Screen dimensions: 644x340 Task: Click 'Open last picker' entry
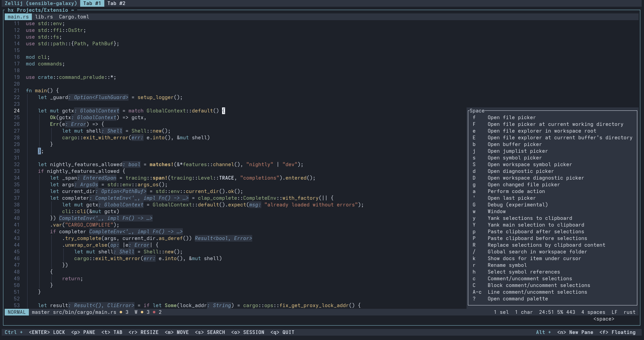coord(552,198)
